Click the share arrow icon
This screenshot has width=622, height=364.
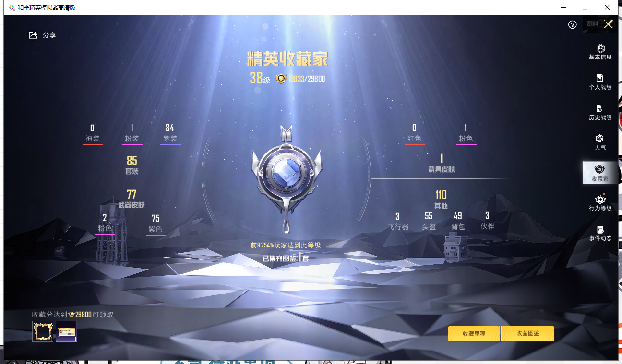(x=33, y=35)
